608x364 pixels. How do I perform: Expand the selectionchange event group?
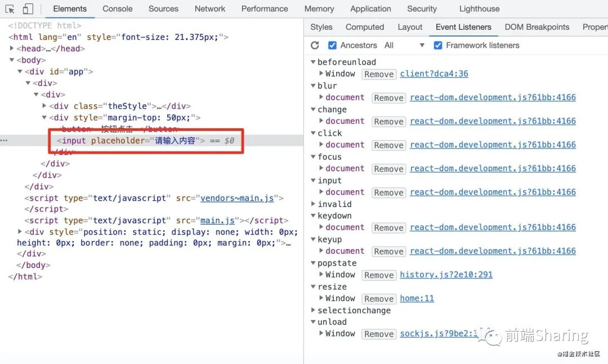[x=313, y=310]
